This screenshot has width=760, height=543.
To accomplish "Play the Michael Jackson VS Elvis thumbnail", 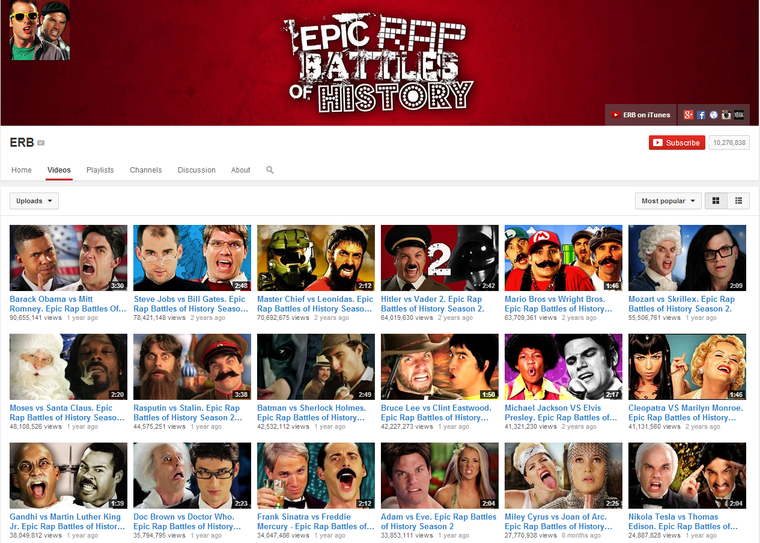I will [563, 367].
